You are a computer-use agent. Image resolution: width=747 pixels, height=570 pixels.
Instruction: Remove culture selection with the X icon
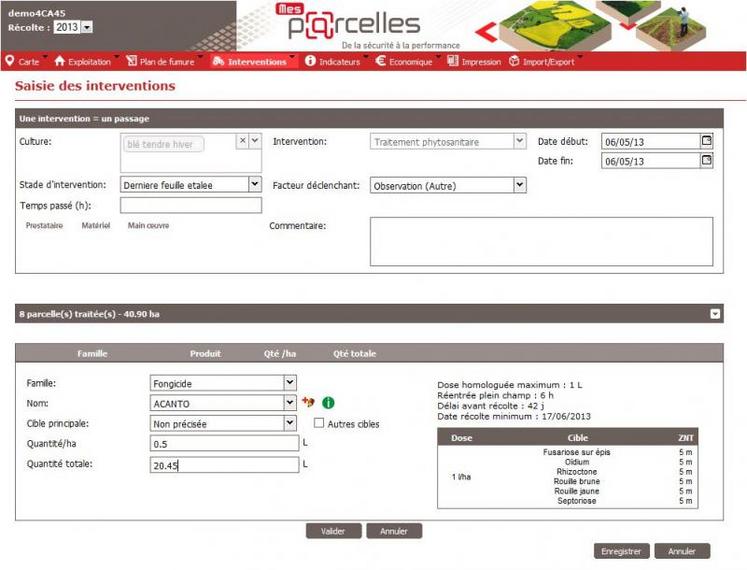(242, 142)
